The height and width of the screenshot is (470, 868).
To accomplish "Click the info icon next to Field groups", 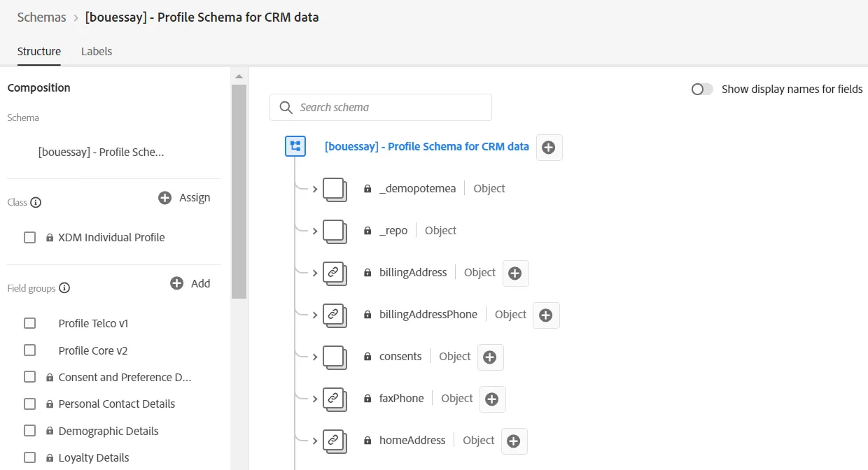I will pos(64,288).
